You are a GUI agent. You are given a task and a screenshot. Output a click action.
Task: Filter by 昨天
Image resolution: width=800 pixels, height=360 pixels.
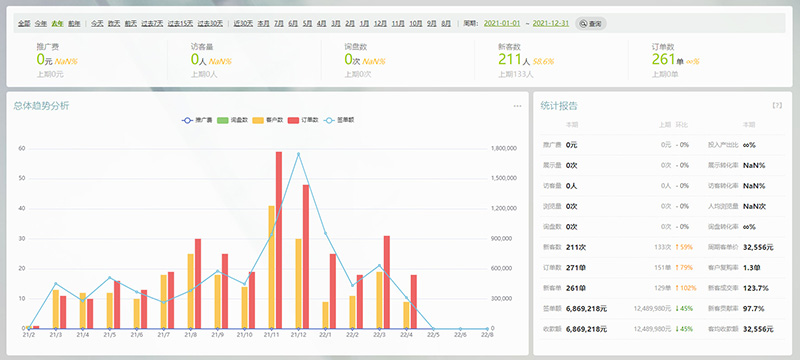click(x=114, y=23)
